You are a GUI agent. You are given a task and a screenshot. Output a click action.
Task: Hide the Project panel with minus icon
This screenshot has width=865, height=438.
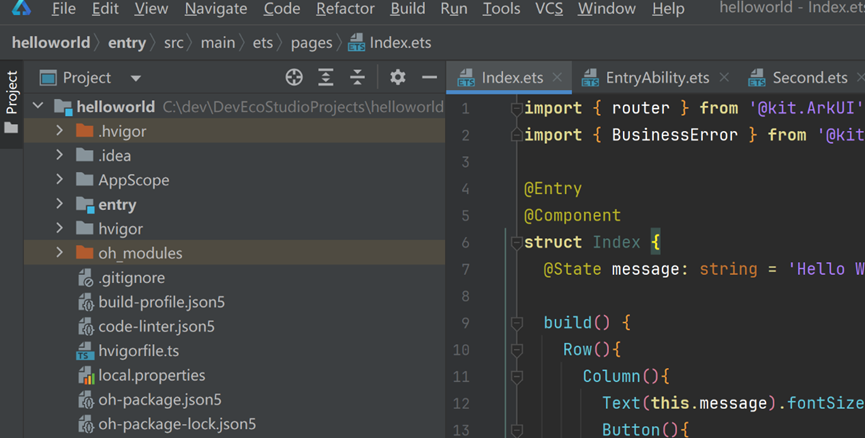(429, 77)
